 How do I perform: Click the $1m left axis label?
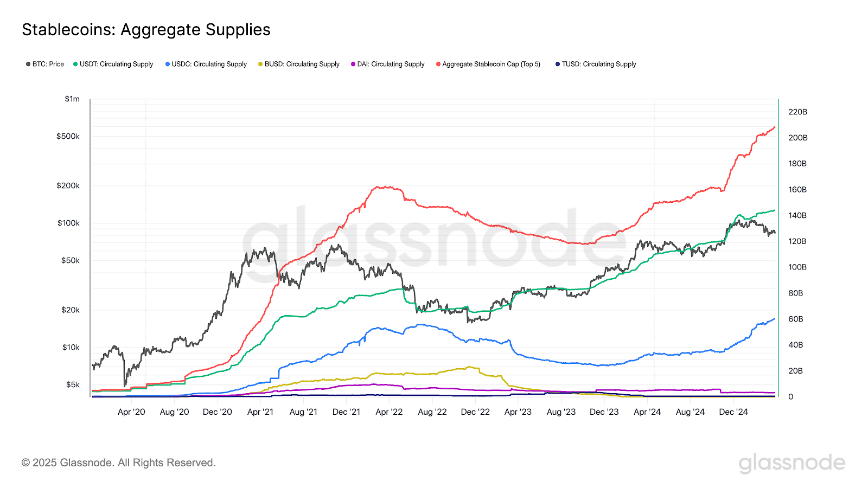[x=72, y=99]
